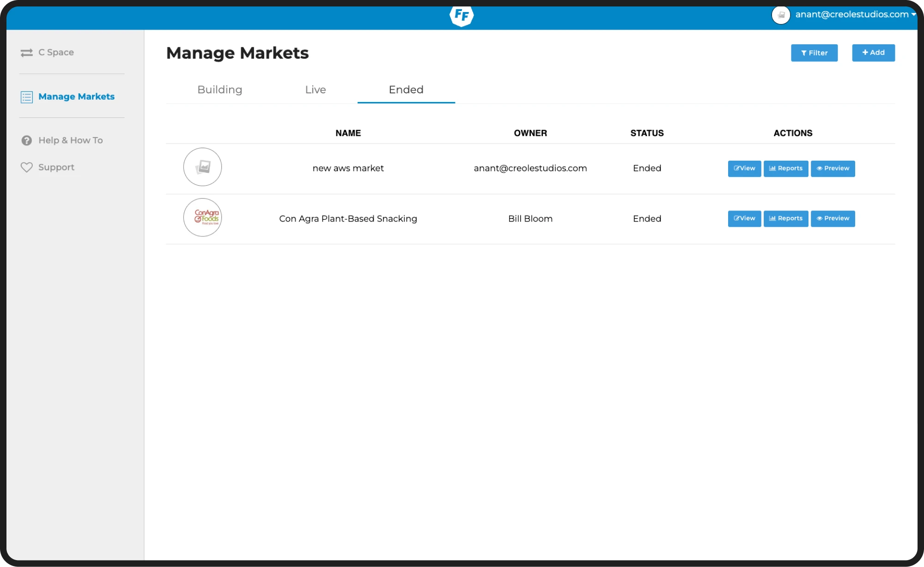Click the user avatar icon in header
This screenshot has height=567, width=924.
pos(781,15)
